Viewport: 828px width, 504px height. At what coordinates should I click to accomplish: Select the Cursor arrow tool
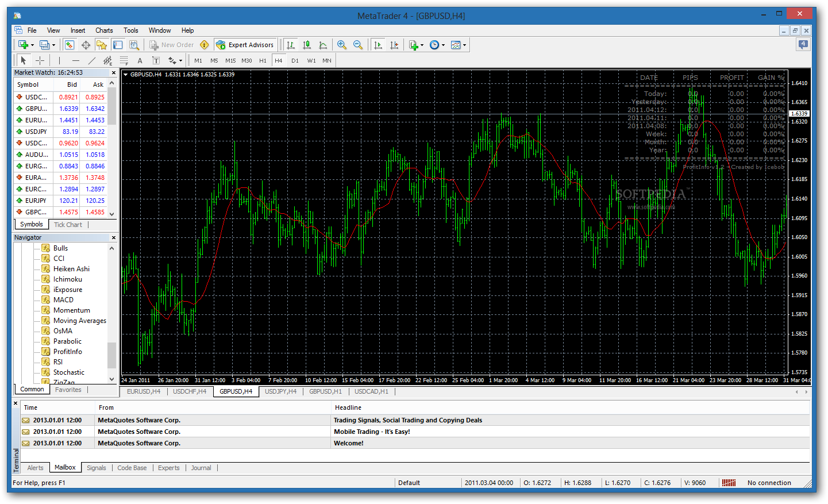click(x=24, y=60)
